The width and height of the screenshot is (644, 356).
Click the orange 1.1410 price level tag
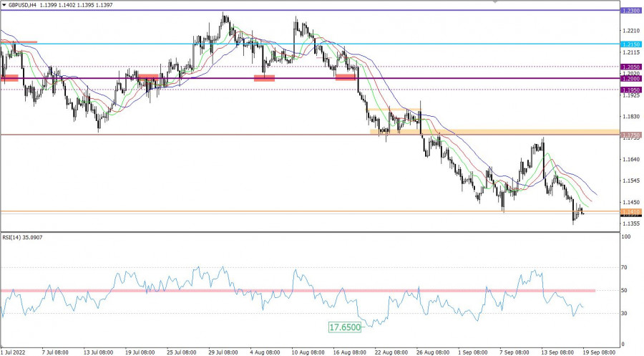point(630,212)
